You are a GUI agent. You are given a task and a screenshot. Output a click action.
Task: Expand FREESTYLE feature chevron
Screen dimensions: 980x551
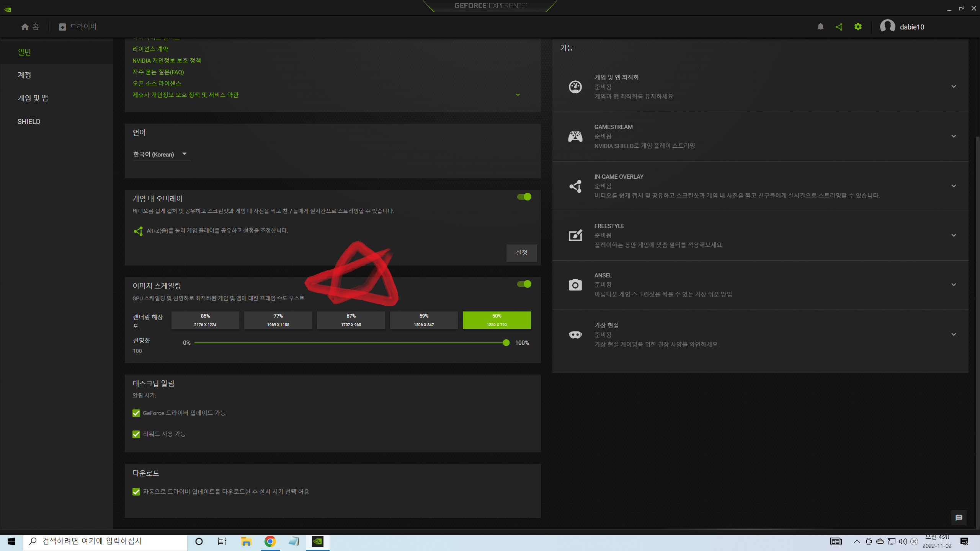pos(954,236)
